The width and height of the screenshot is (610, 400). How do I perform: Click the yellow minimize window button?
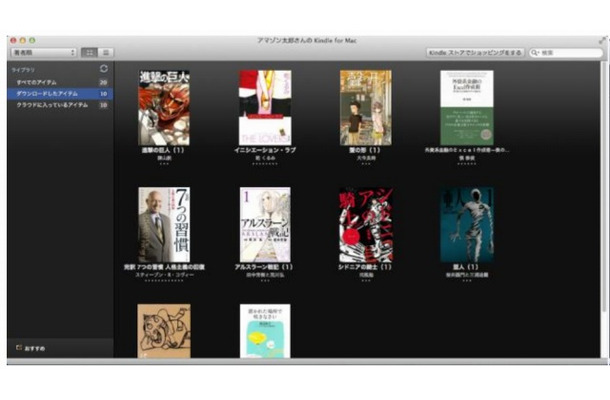click(x=23, y=40)
